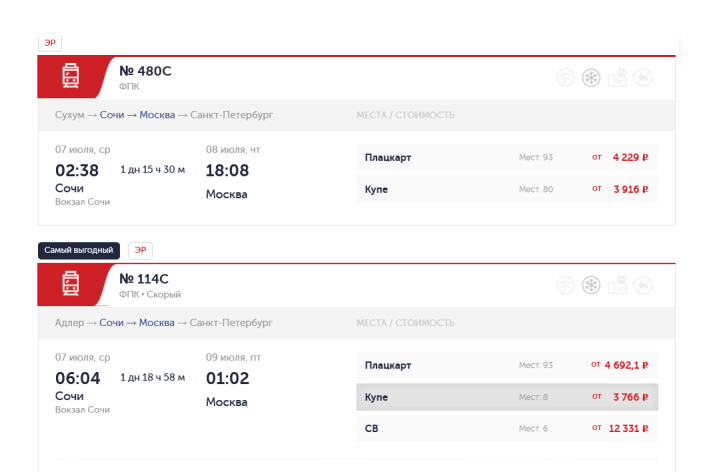
Task: Select Плацкарт for 4 229 ₽ on train 480С
Action: [507, 157]
